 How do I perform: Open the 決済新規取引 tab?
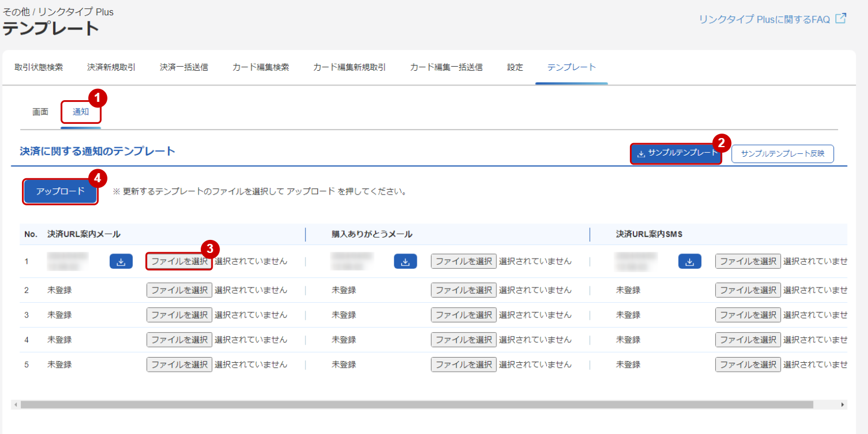pos(111,67)
